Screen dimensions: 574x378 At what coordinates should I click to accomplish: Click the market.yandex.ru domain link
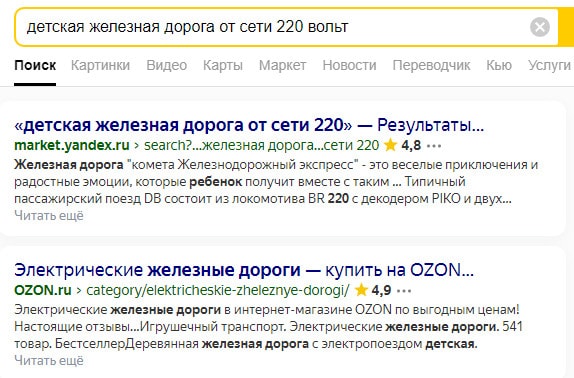72,145
